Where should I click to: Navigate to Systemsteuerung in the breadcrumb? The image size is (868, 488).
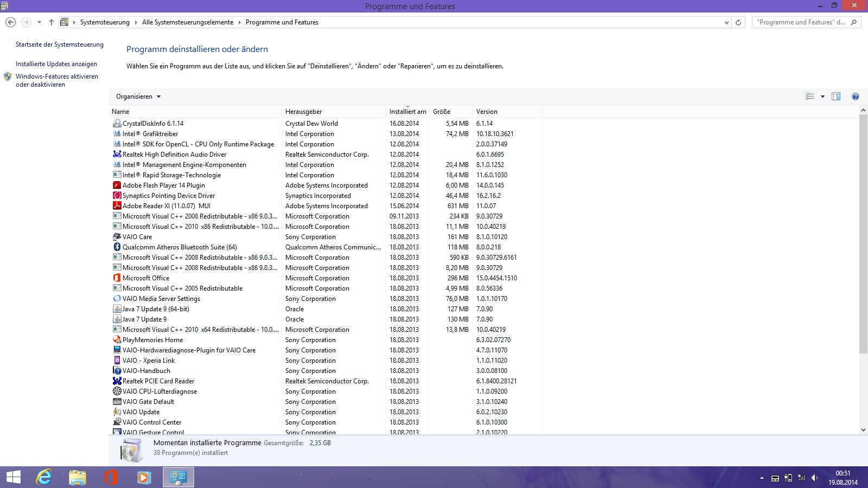105,22
